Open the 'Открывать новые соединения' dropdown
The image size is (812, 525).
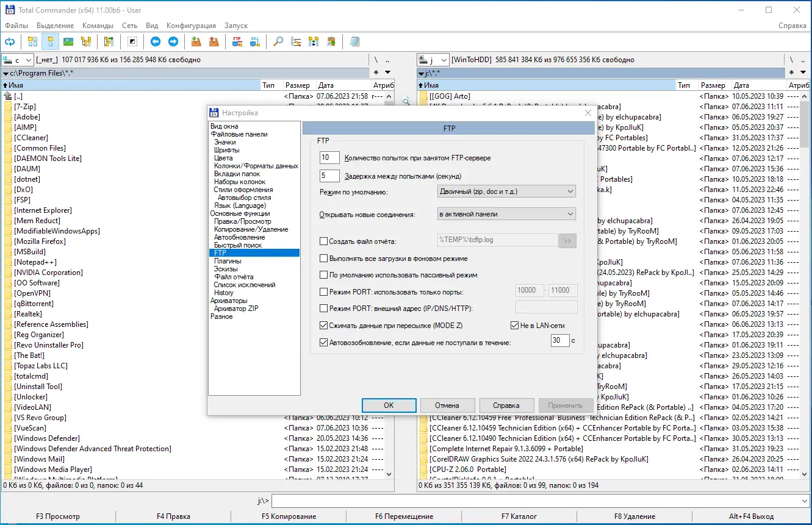click(x=506, y=214)
